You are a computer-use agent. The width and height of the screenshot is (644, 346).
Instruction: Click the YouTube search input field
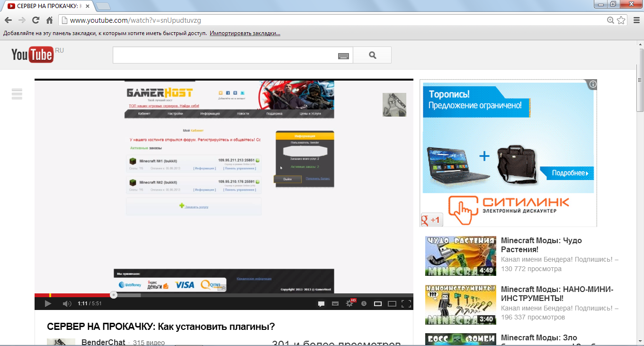(225, 55)
